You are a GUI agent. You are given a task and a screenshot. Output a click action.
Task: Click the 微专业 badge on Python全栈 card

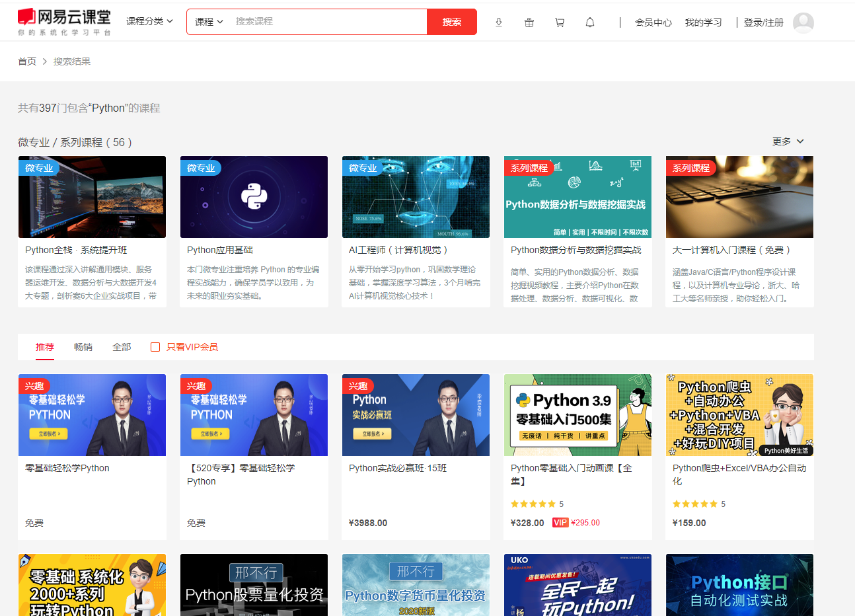tap(39, 168)
